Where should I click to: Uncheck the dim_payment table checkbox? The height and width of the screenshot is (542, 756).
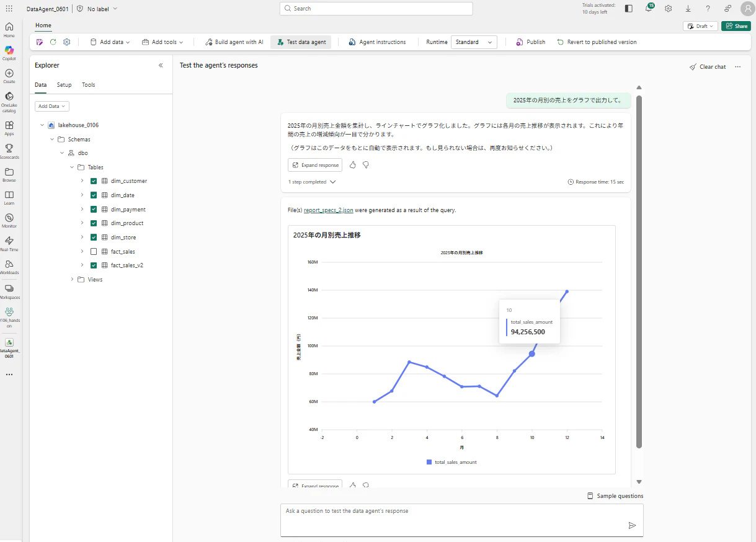[x=94, y=210]
